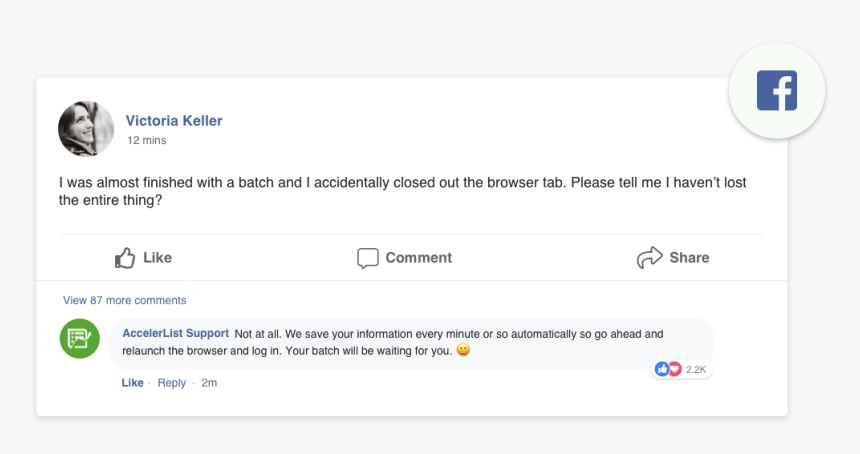
Task: Reply to the AccelerList Support comment
Action: (172, 383)
